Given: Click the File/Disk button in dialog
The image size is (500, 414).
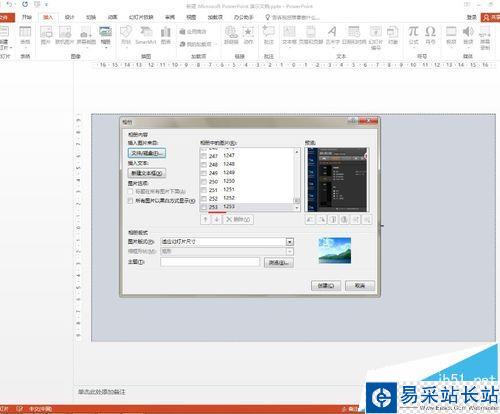Looking at the screenshot, I should (x=147, y=153).
